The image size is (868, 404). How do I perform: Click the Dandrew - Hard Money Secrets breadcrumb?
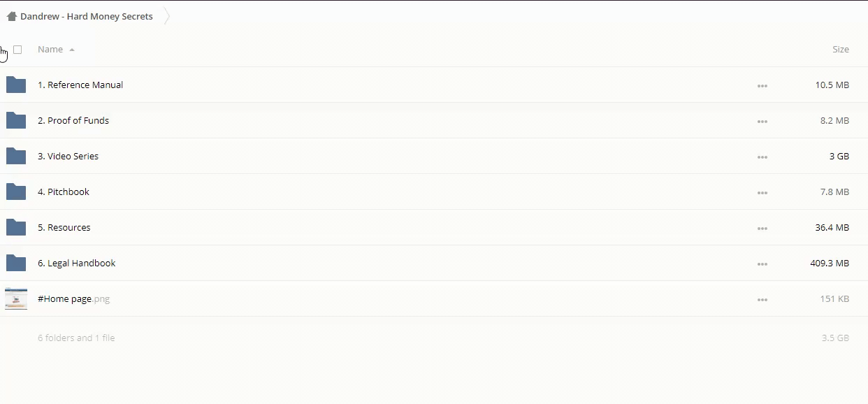(x=87, y=17)
